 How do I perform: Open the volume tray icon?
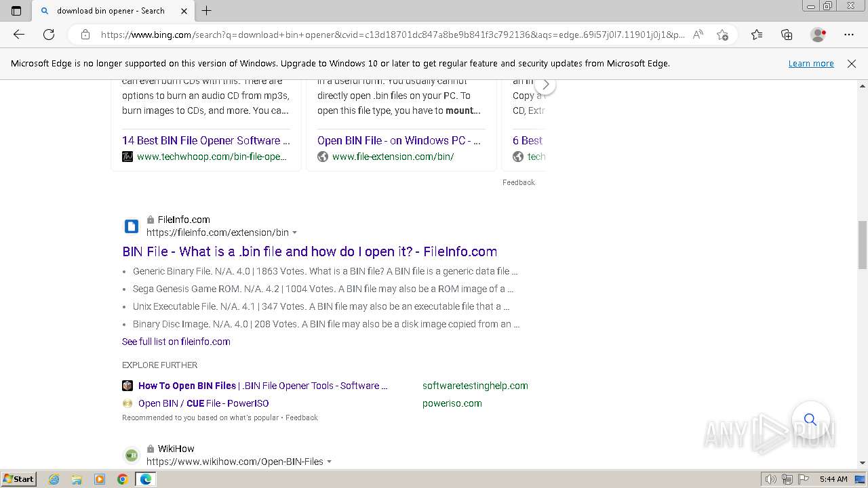click(771, 479)
